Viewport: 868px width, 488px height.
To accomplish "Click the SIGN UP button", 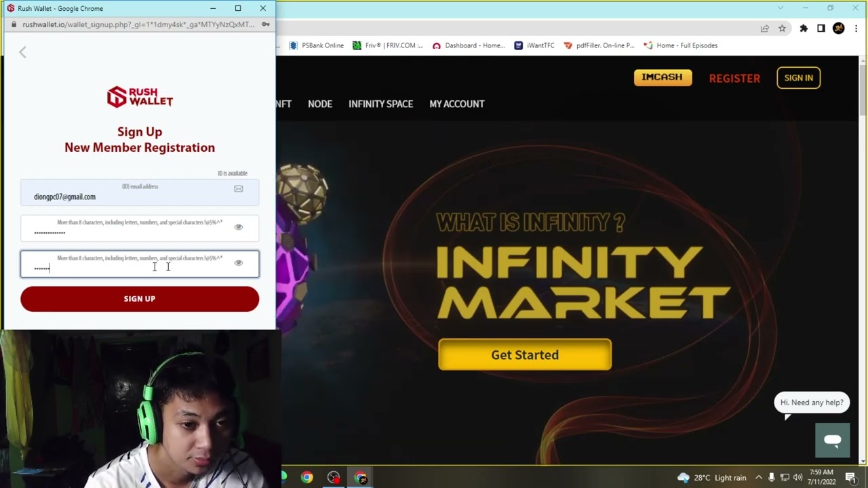I will coord(140,299).
